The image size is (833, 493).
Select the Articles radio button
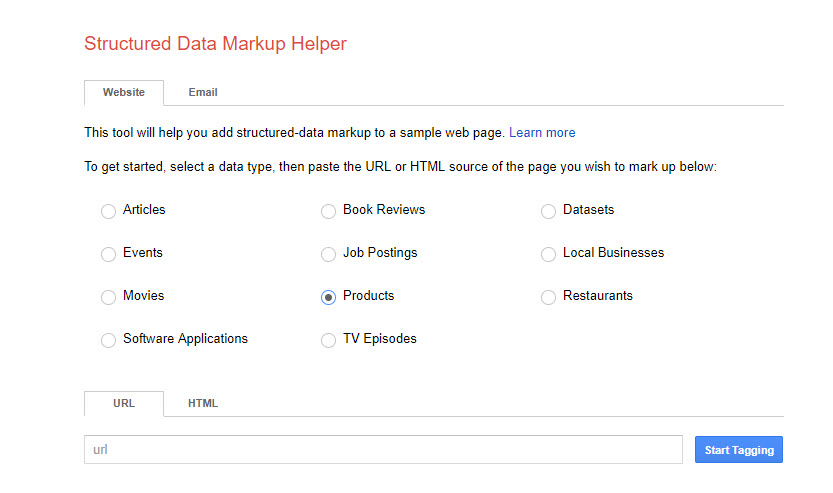click(108, 211)
